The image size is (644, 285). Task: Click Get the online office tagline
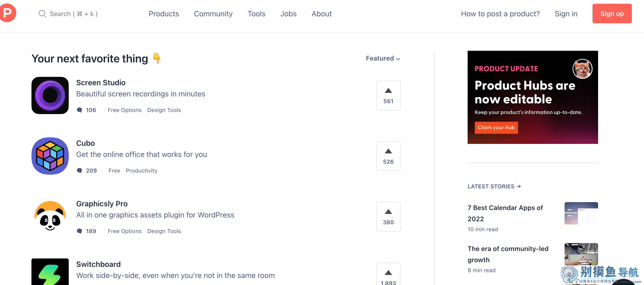(141, 154)
